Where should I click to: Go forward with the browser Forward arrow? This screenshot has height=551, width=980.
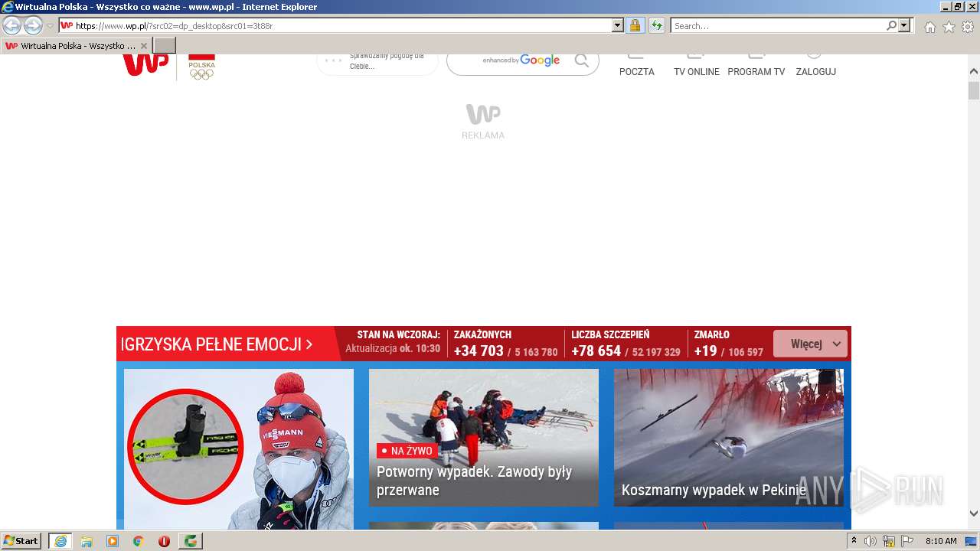(x=33, y=25)
